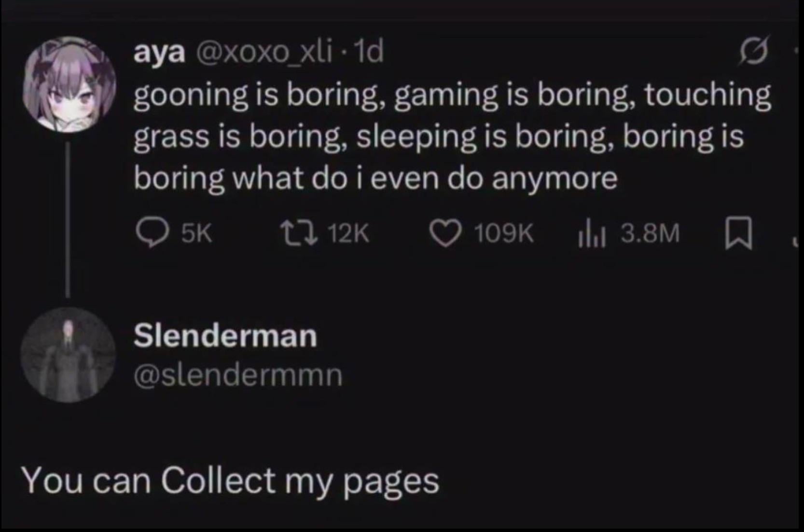Bookmark aya's tweet with the bookmark icon

coord(738,234)
